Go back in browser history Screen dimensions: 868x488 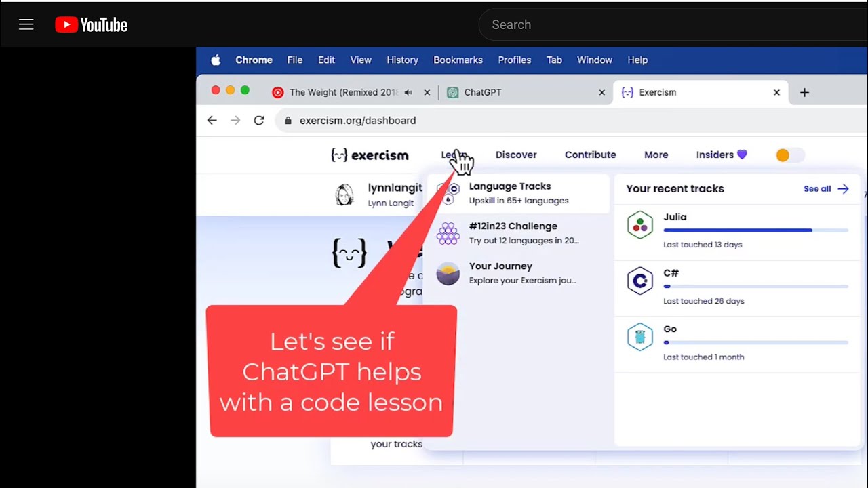212,120
